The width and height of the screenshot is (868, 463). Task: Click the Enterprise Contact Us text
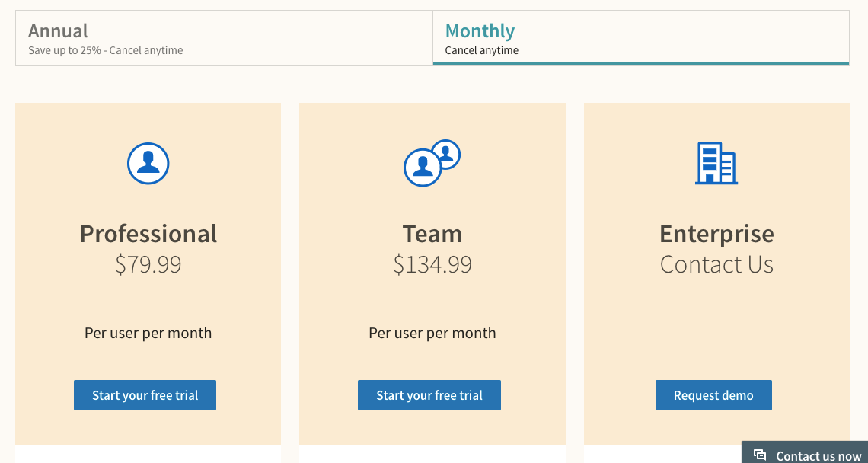(716, 264)
